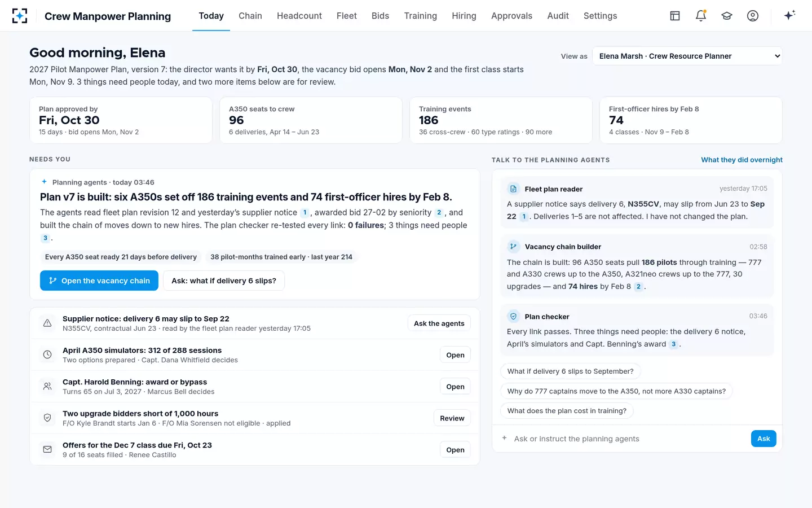Click the Crew Manpower Planning logo icon

click(x=20, y=16)
